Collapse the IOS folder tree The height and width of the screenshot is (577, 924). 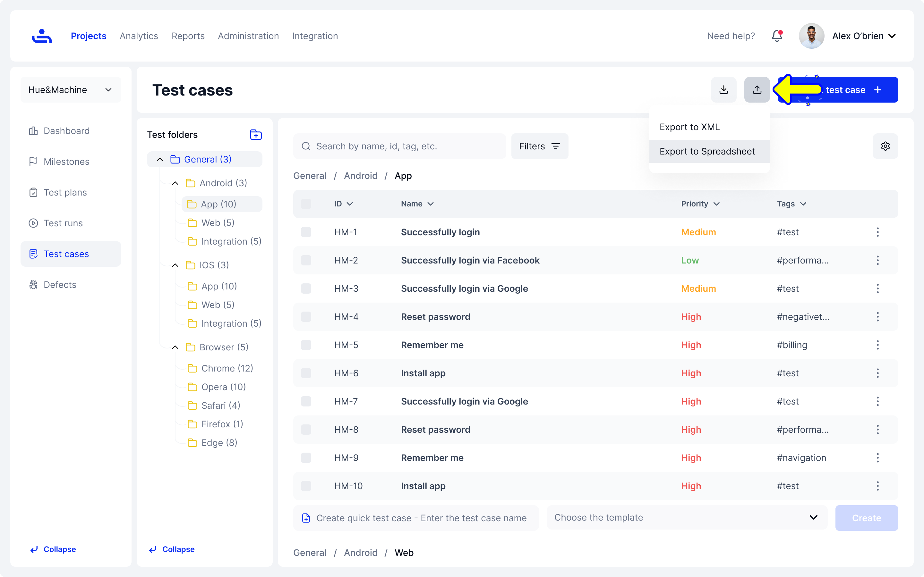[175, 265]
